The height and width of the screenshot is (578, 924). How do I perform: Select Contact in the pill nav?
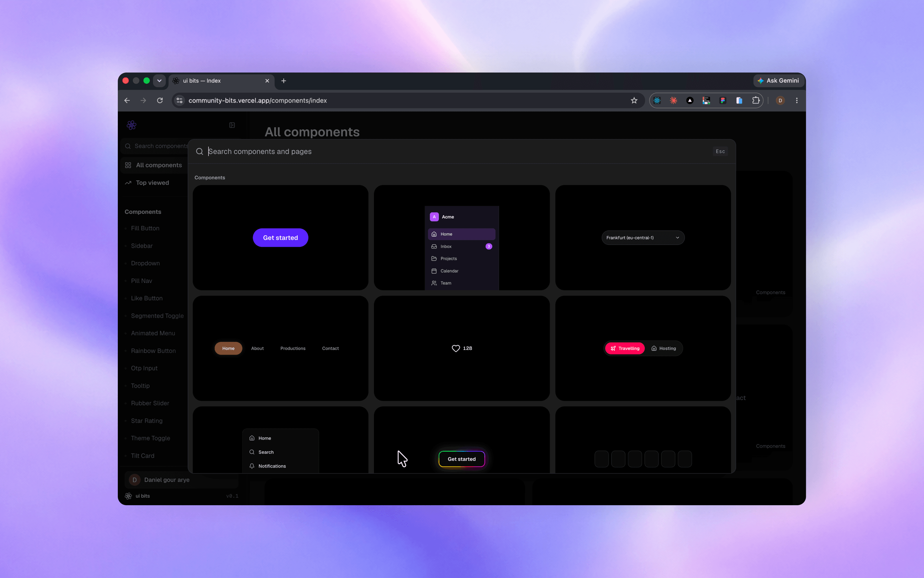tap(330, 348)
